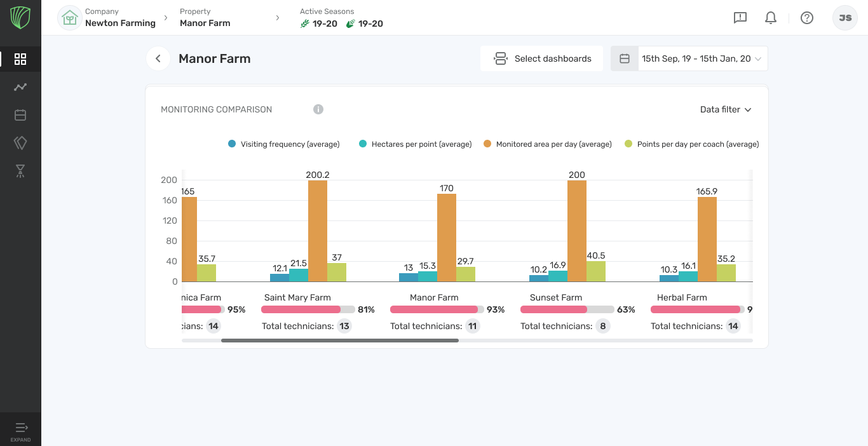
Task: Open the dashboard grid icon in sidebar
Action: click(20, 59)
